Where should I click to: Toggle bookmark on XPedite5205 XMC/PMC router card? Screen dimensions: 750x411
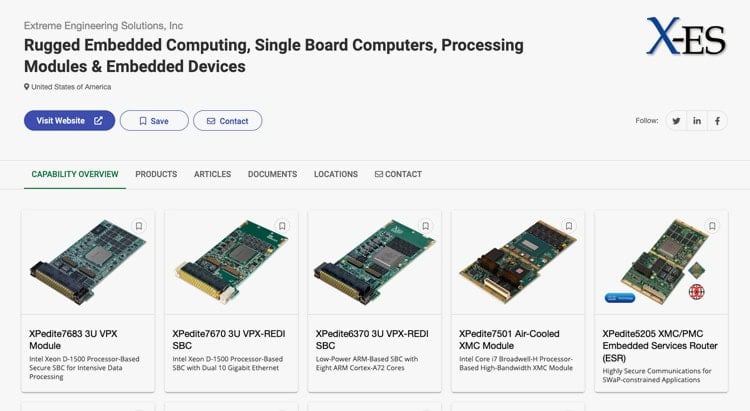712,226
